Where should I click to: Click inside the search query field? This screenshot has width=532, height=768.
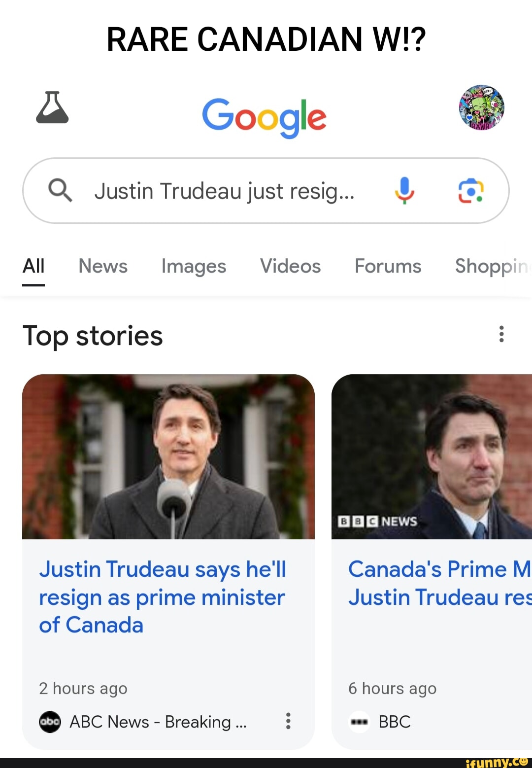point(225,191)
